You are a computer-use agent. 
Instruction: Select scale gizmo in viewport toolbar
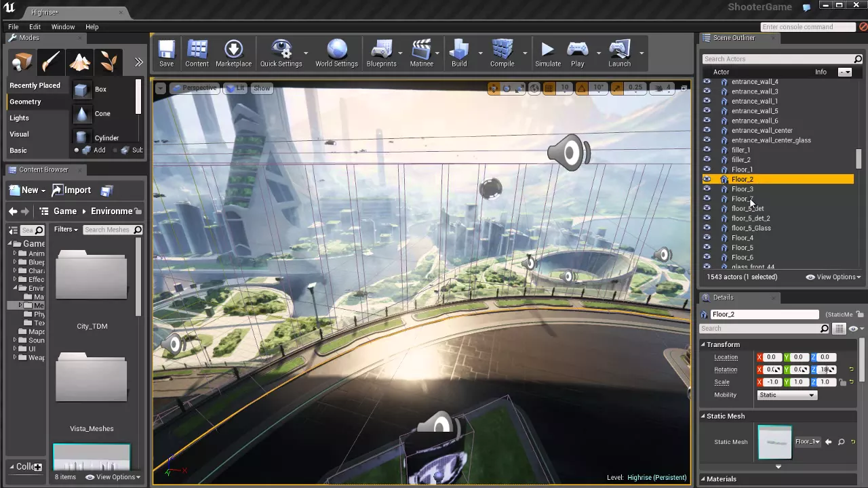519,88
